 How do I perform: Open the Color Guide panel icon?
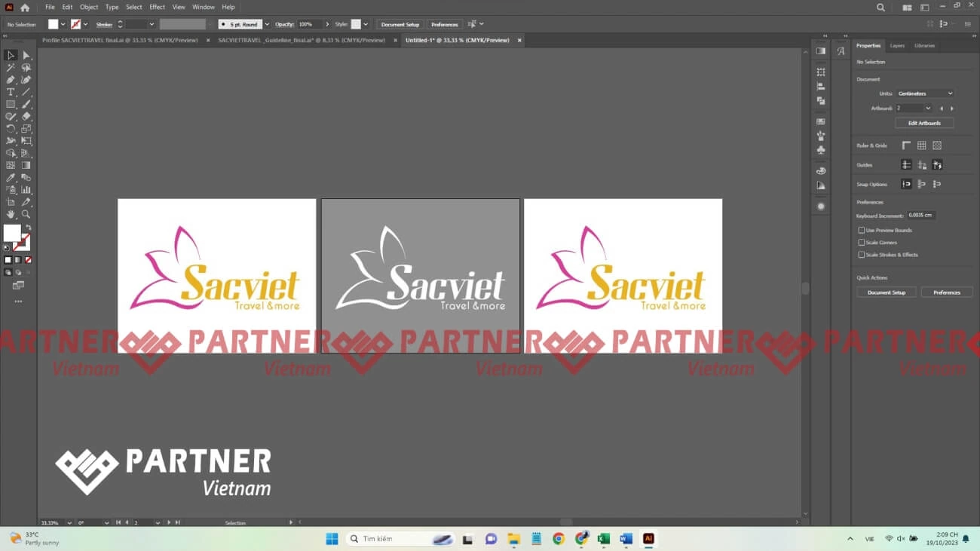(821, 185)
